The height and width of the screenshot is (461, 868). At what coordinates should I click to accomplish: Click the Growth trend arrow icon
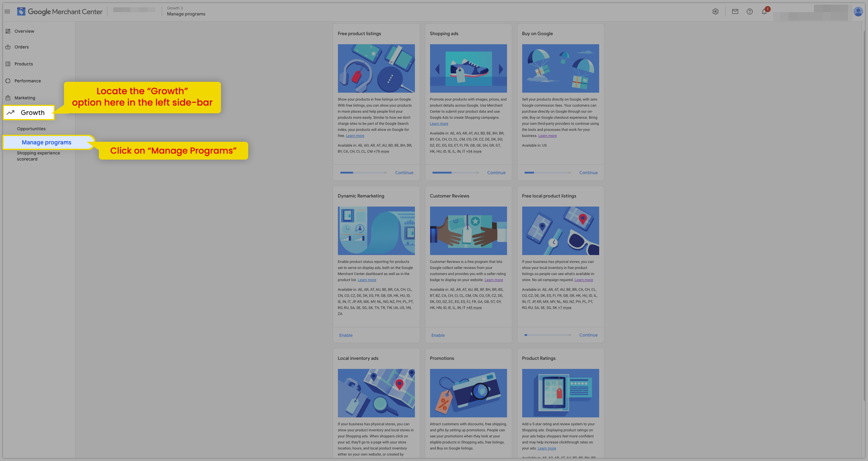pos(10,112)
